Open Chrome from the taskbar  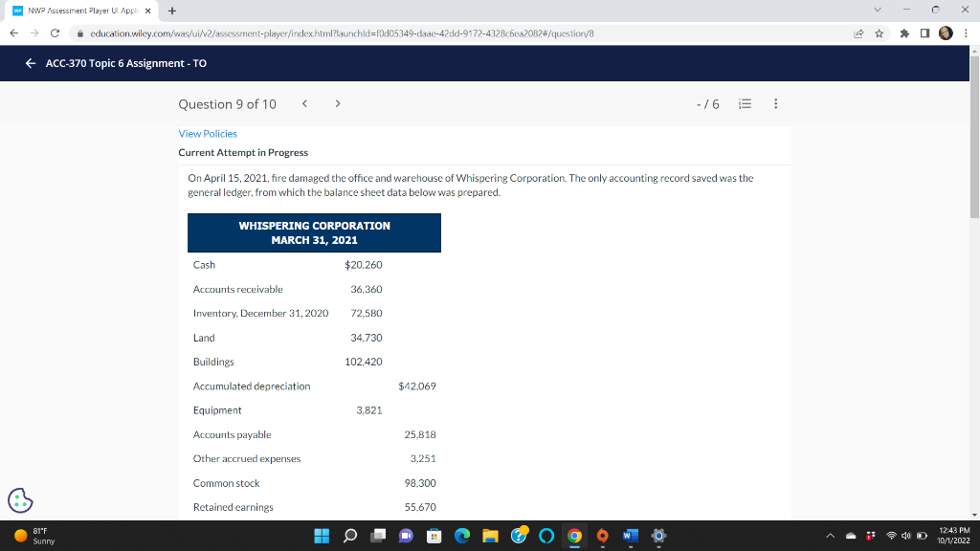574,536
